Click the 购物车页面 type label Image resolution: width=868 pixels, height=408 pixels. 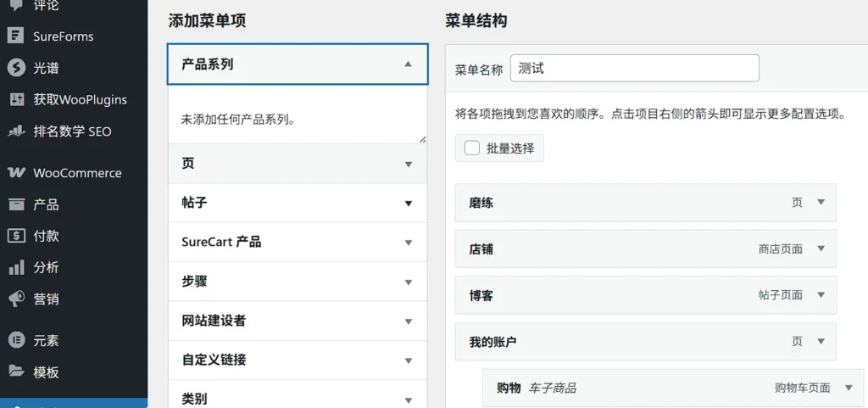click(803, 388)
